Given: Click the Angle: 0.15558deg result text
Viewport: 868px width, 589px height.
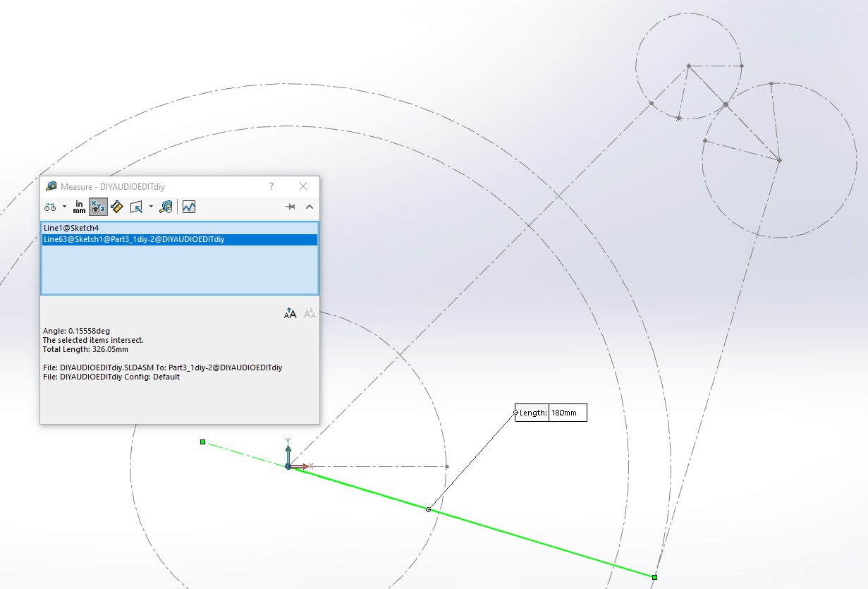Looking at the screenshot, I should [x=76, y=331].
